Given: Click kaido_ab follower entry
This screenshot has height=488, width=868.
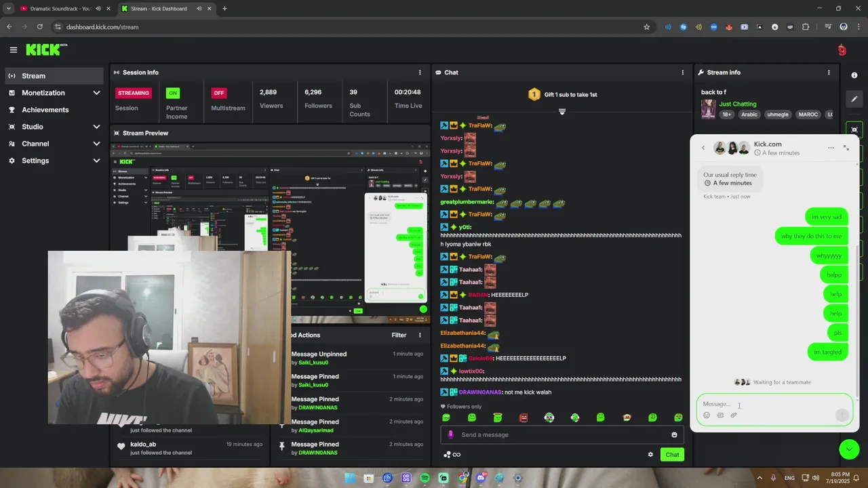Looking at the screenshot, I should tap(190, 448).
